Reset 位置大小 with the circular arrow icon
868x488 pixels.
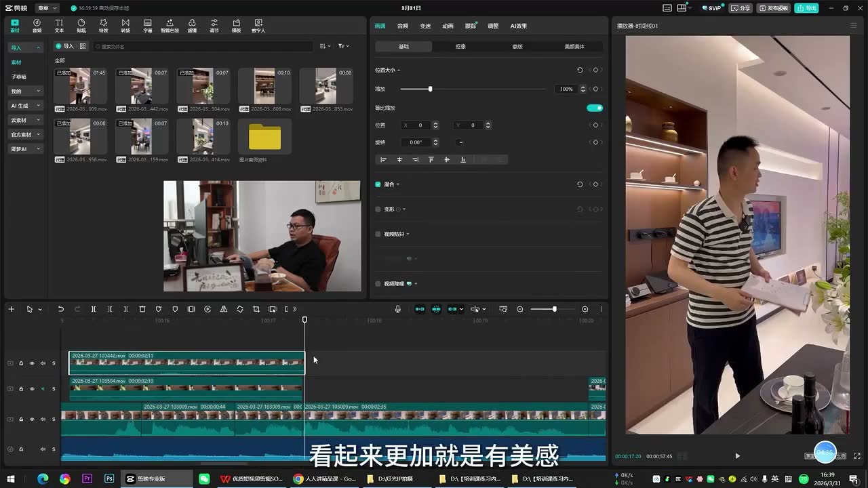(580, 70)
